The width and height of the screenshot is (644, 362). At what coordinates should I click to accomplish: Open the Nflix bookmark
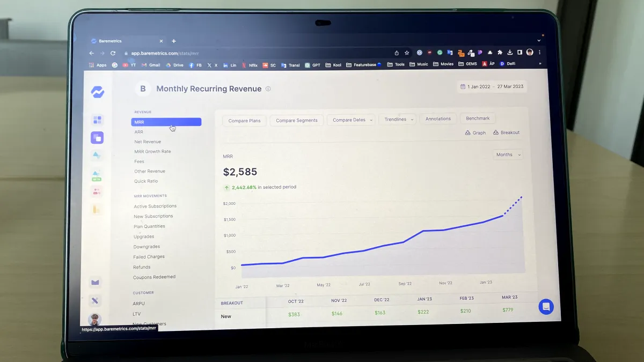pyautogui.click(x=250, y=65)
